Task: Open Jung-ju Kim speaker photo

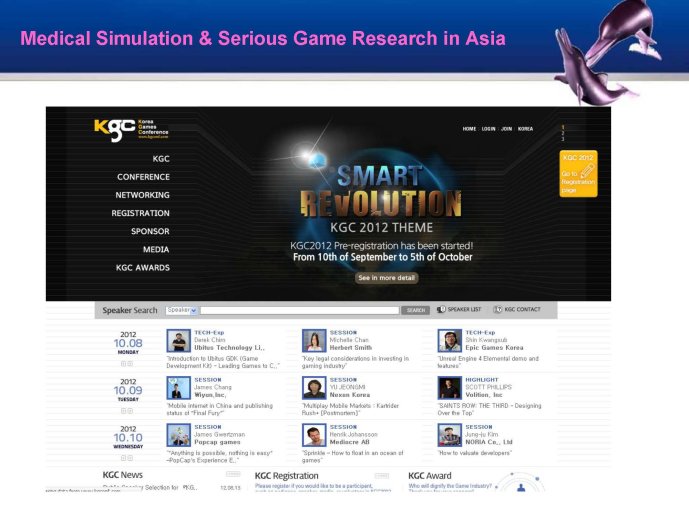Action: click(x=450, y=435)
